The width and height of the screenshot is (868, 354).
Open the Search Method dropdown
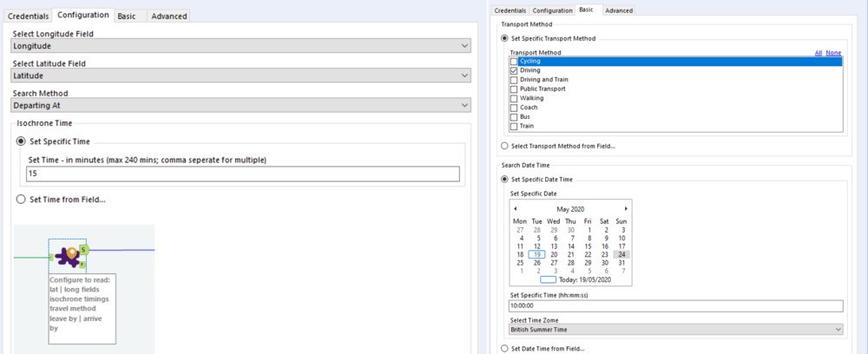tap(241, 105)
